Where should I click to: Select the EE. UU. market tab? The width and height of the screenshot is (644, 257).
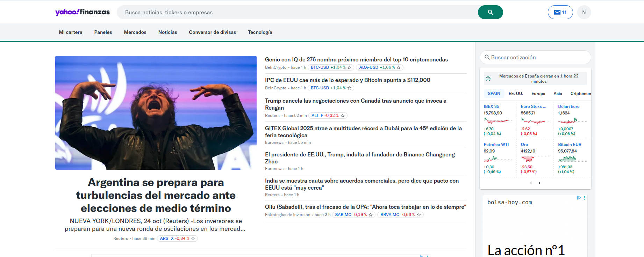coord(516,94)
